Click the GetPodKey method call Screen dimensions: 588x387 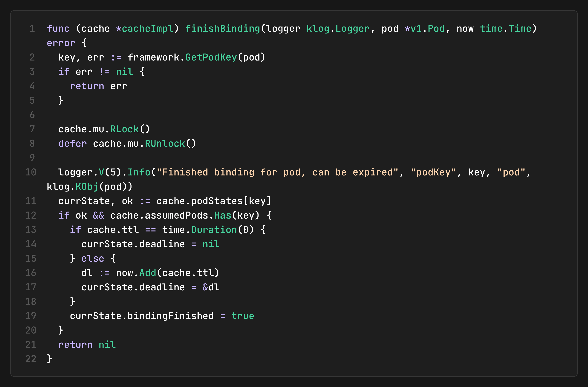211,57
